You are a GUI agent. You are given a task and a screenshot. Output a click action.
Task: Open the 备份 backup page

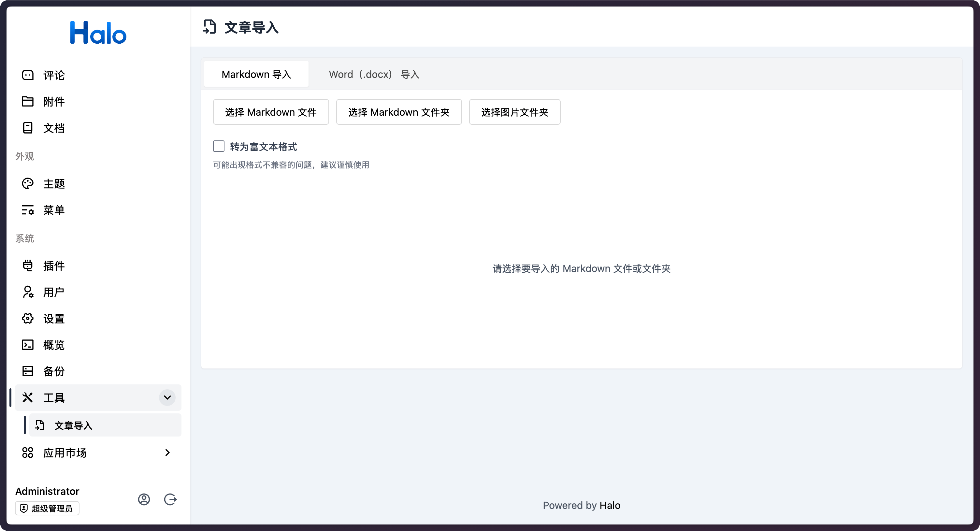[54, 371]
